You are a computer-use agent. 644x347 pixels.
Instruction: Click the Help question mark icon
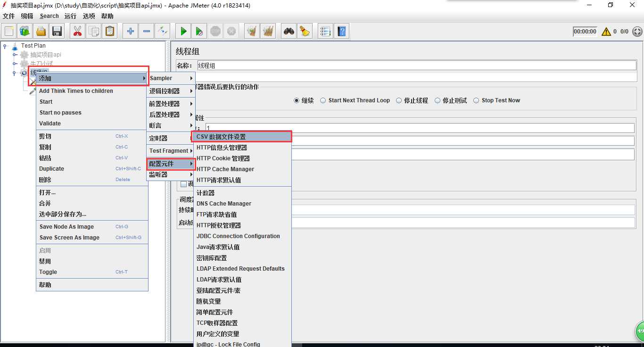[x=342, y=32]
